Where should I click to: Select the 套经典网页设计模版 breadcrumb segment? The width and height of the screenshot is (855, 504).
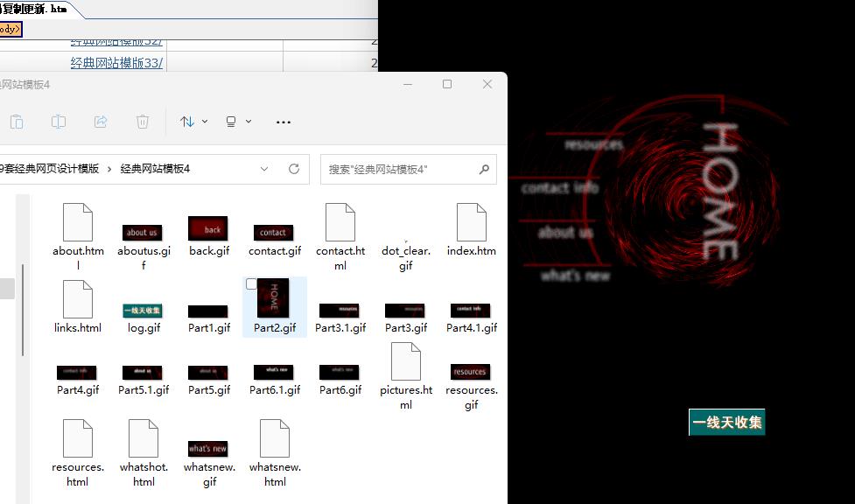pos(52,169)
